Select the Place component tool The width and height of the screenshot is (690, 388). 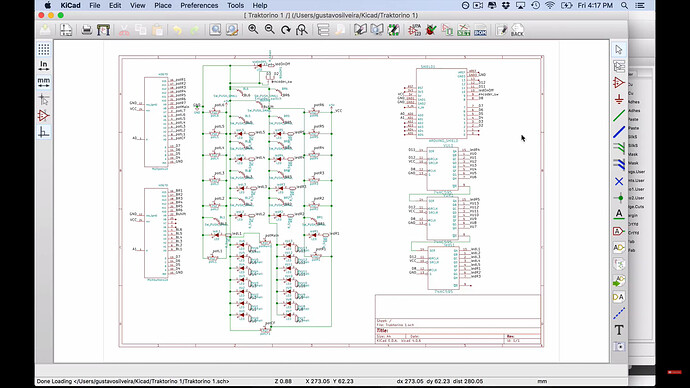pos(619,83)
